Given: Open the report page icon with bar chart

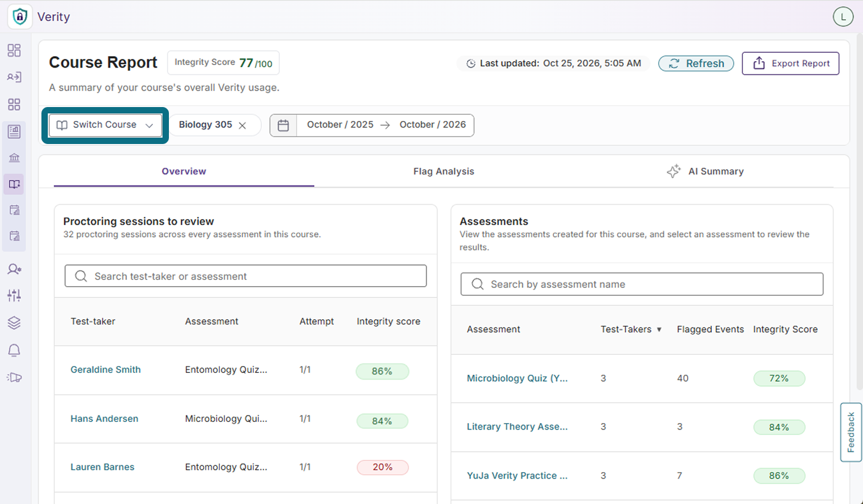Looking at the screenshot, I should (14, 132).
